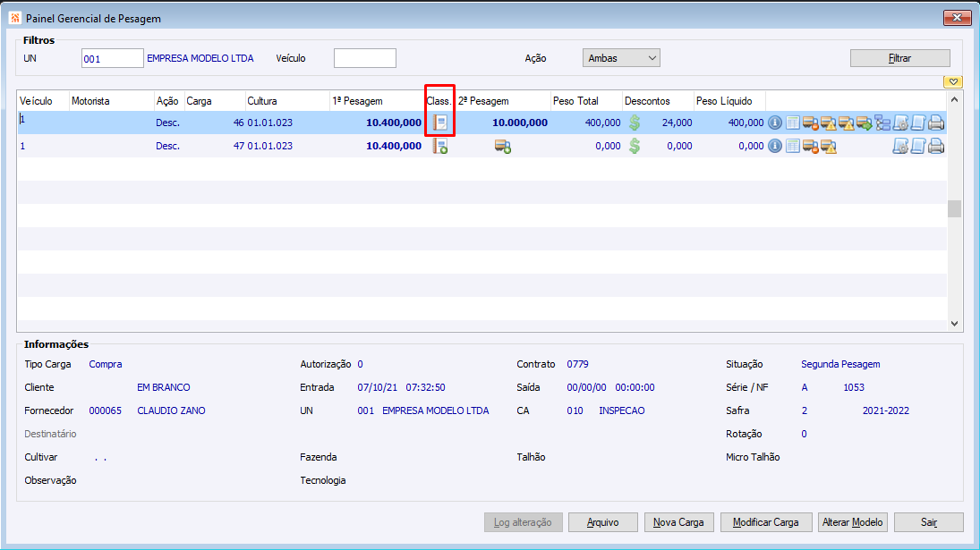980x550 pixels.
Task: Open info icon for carga 46
Action: (x=774, y=123)
